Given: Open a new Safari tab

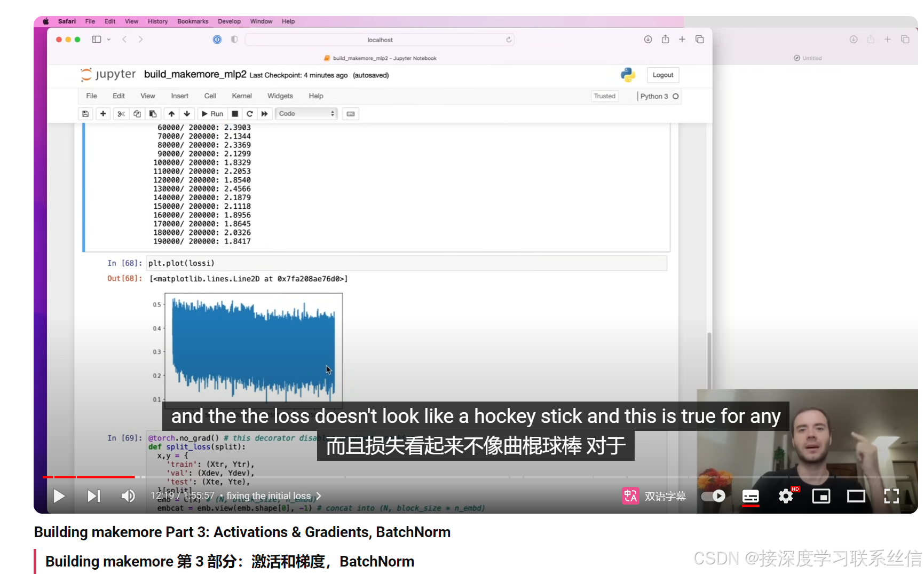Looking at the screenshot, I should pyautogui.click(x=682, y=40).
